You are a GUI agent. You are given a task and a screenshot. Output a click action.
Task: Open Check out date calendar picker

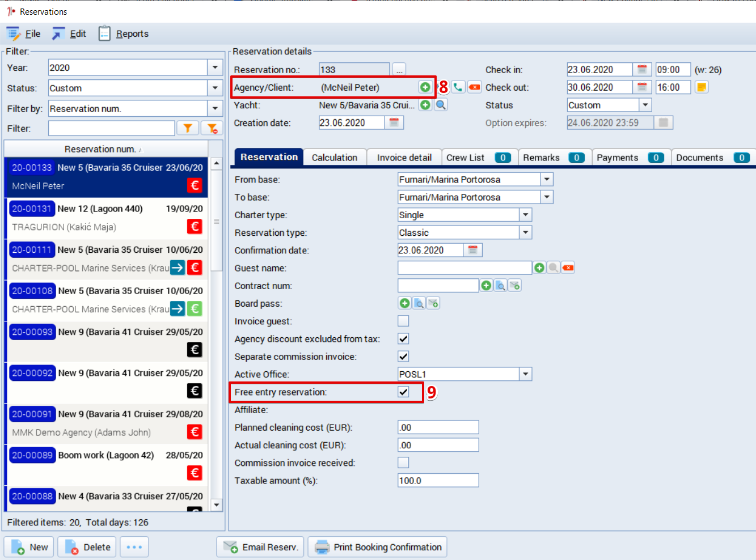(x=642, y=87)
